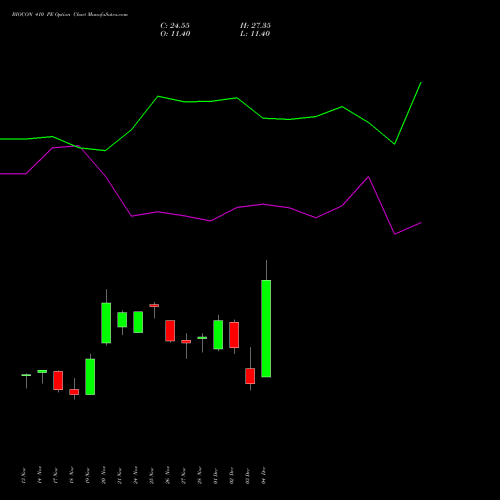500x500 pixels.
Task: Click the '27 Nov' date axis label
Action: coord(184,475)
